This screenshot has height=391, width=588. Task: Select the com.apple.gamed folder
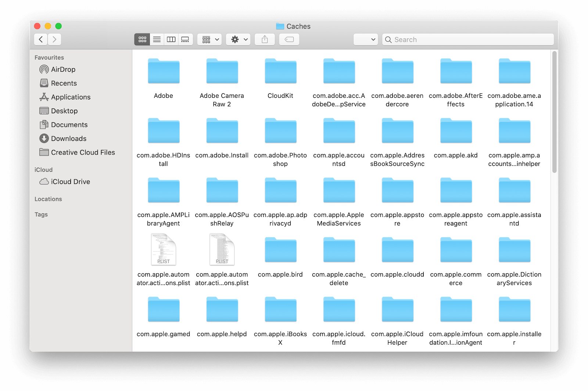[164, 310]
